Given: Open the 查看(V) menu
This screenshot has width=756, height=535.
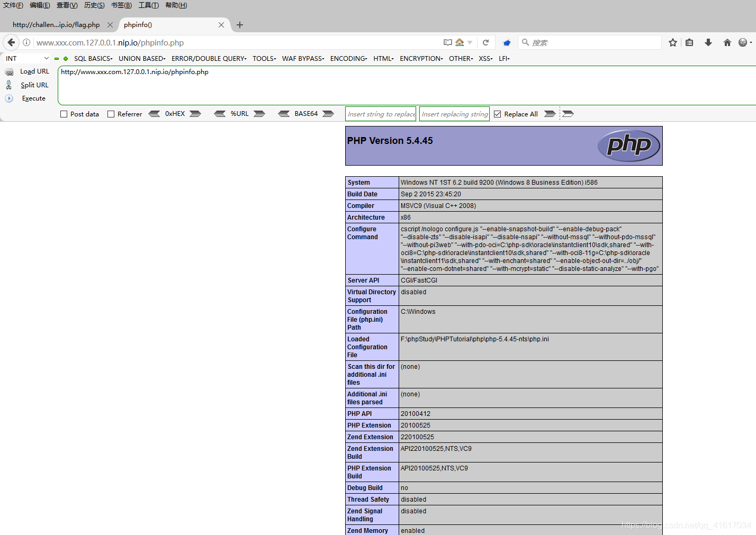Looking at the screenshot, I should [67, 5].
